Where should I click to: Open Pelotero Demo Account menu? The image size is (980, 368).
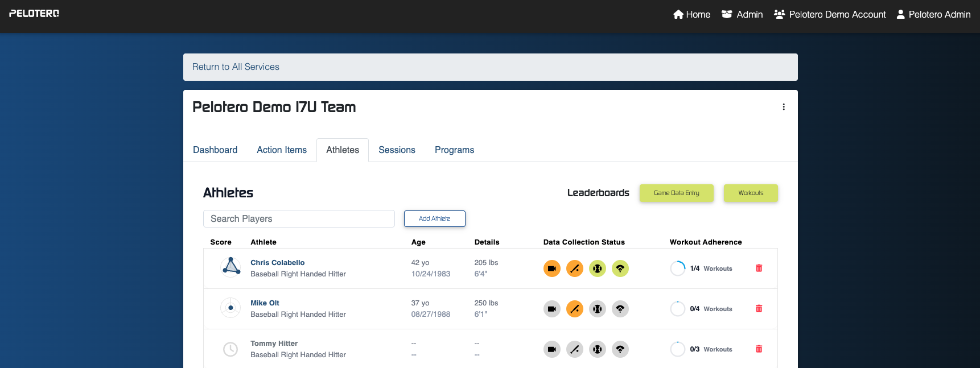point(830,14)
